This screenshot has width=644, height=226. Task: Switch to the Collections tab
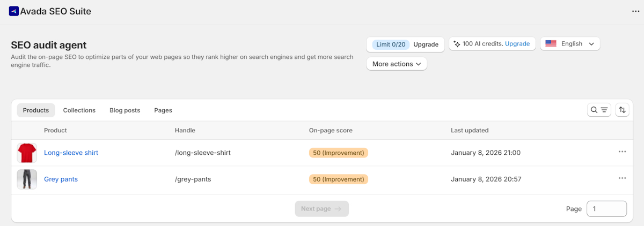[79, 110]
